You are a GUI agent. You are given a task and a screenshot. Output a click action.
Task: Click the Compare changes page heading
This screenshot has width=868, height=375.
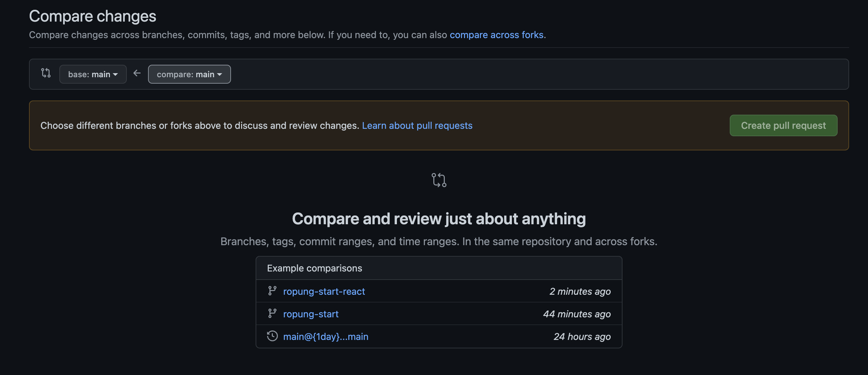coord(92,16)
